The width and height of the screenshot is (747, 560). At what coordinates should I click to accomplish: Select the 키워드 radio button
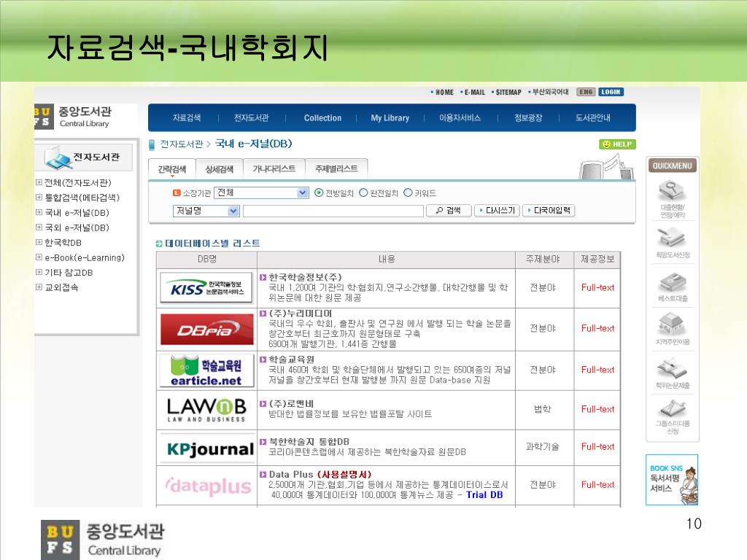point(408,192)
